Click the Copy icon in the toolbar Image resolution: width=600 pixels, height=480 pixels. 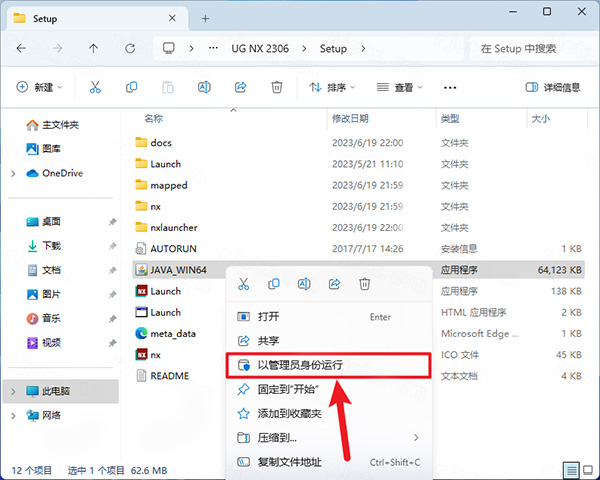click(131, 88)
